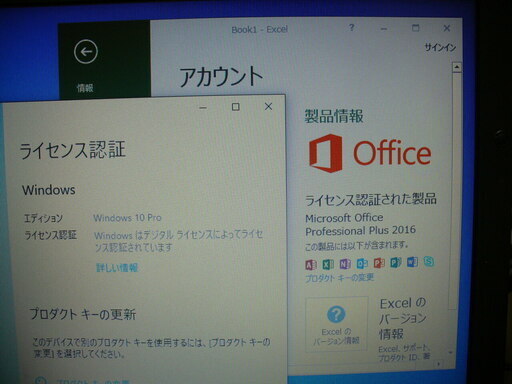Click the PowerPoint app icon
This screenshot has width=512, height=384.
coord(379,263)
